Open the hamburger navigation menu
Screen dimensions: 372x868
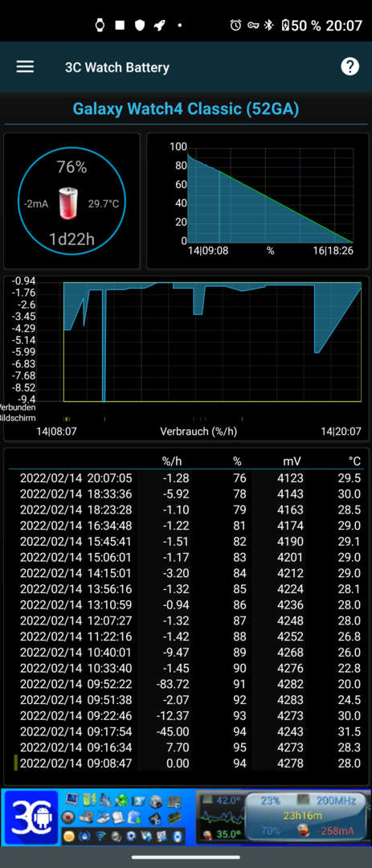point(25,67)
